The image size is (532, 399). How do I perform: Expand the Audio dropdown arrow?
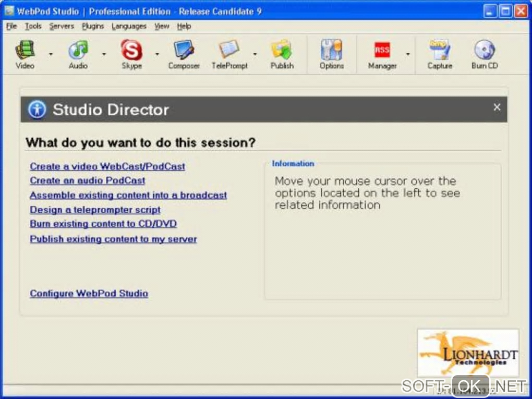pos(104,54)
